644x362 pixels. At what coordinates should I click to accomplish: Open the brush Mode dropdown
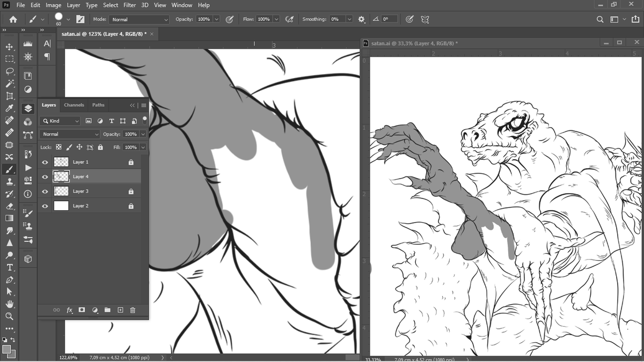click(x=139, y=19)
